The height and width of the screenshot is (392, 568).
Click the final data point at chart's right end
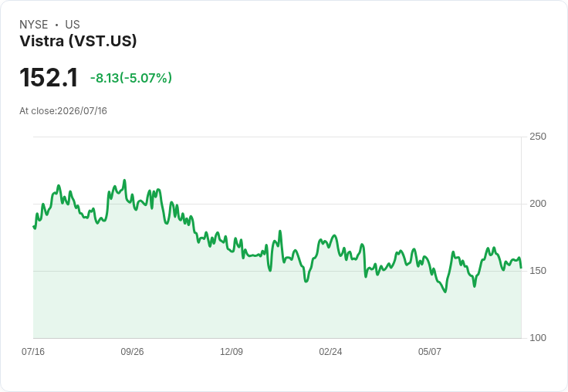click(x=521, y=268)
